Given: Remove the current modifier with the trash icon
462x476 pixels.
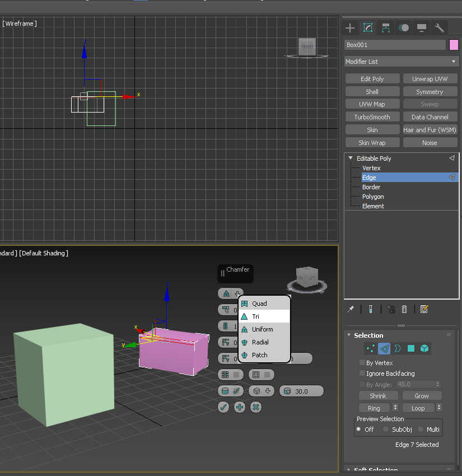Looking at the screenshot, I should (404, 309).
